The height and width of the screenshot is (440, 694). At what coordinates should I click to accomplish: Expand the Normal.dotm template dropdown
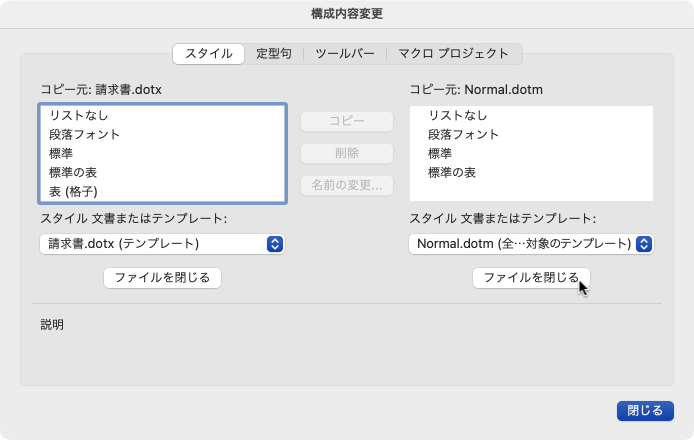(531, 243)
